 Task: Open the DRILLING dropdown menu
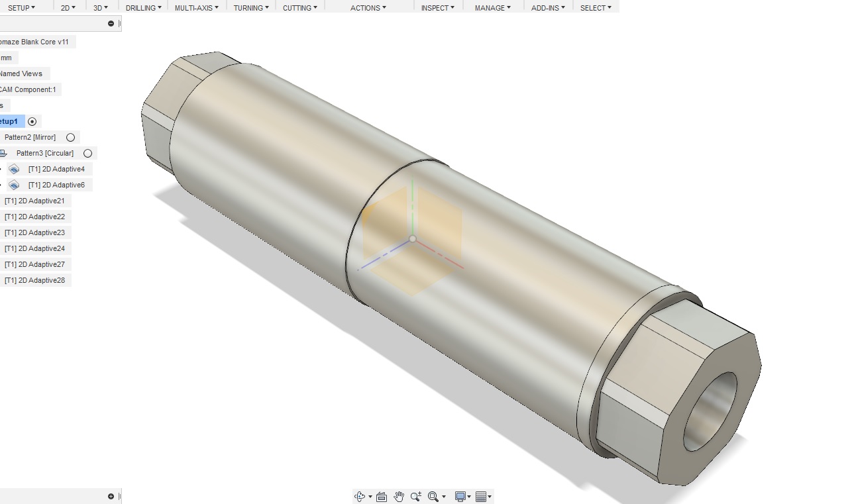[x=143, y=8]
